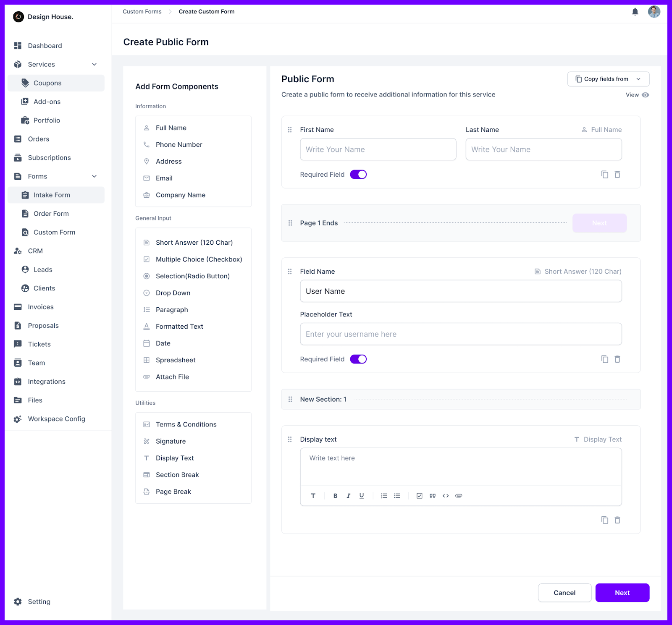Viewport: 672px width, 625px height.
Task: Disable Required Field on the First Name field
Action: pos(358,174)
